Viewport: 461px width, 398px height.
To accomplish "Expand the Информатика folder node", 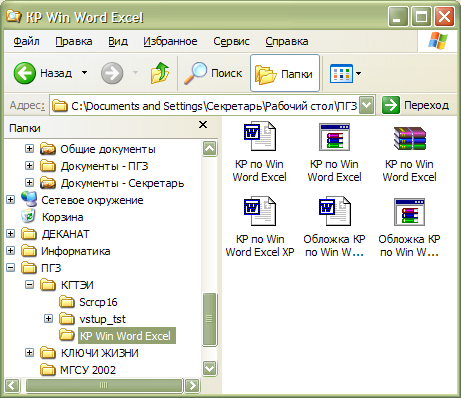I will click(x=10, y=251).
